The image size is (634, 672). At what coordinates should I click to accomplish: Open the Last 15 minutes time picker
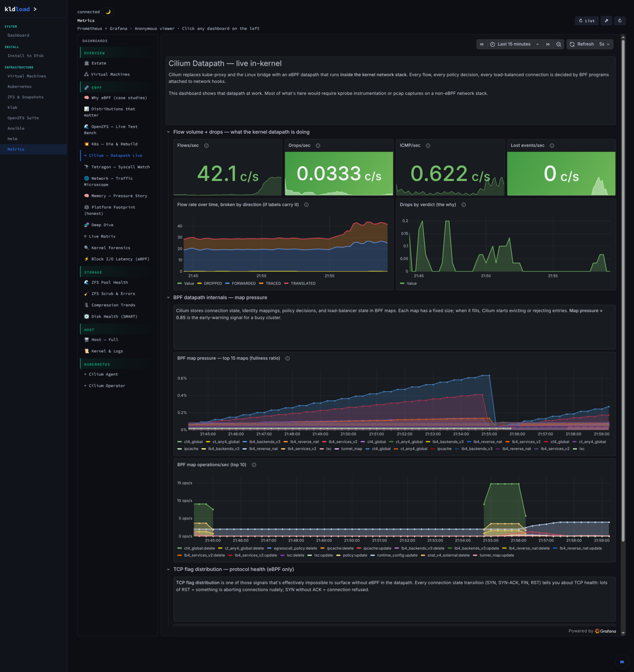(514, 44)
